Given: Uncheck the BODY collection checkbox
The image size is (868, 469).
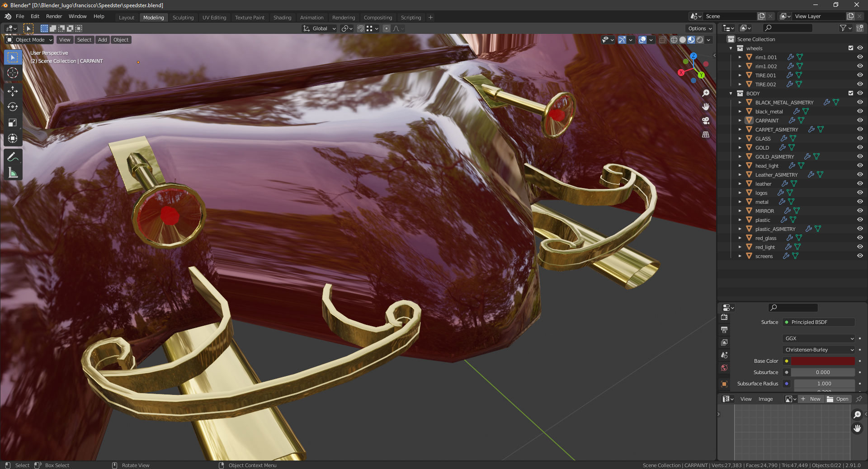Looking at the screenshot, I should click(851, 93).
